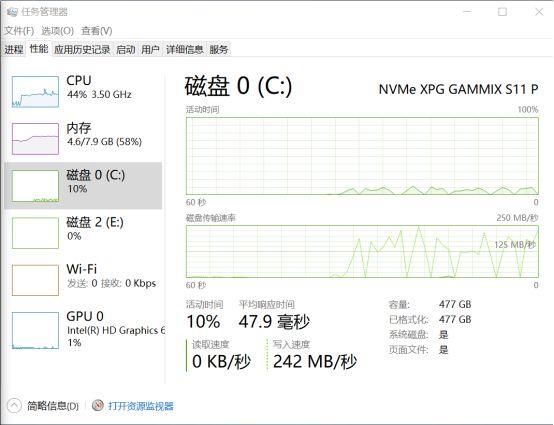Select the 内存 memory graph thumbnail
The image size is (554, 425).
point(35,139)
